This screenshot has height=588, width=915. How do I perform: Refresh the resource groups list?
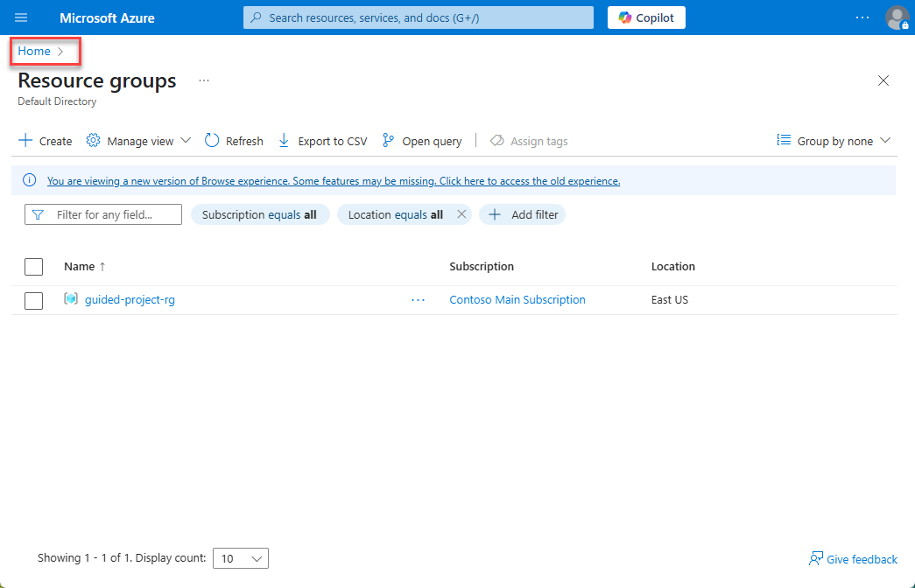[234, 141]
